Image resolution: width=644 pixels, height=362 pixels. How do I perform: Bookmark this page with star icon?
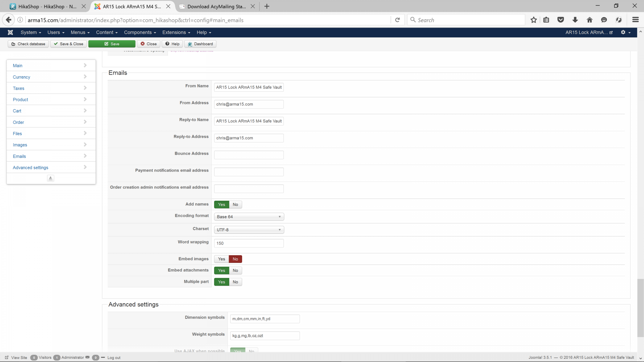click(534, 20)
